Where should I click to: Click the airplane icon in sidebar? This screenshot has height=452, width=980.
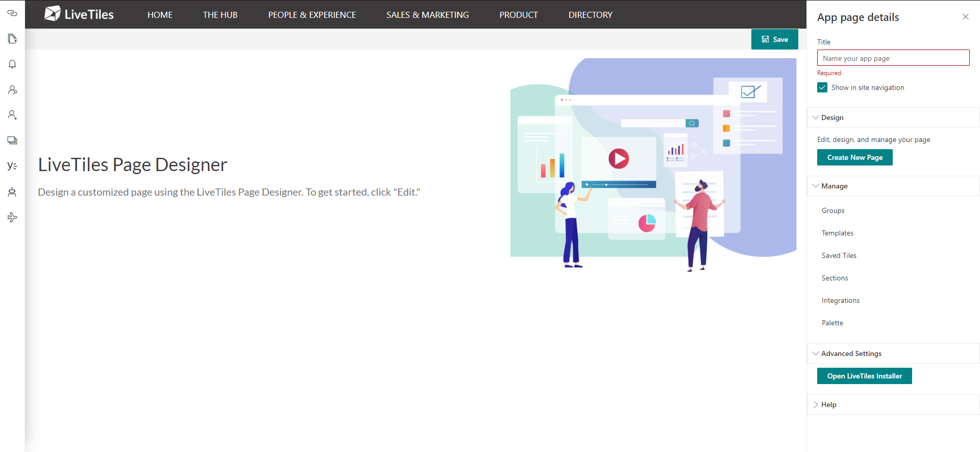12,218
